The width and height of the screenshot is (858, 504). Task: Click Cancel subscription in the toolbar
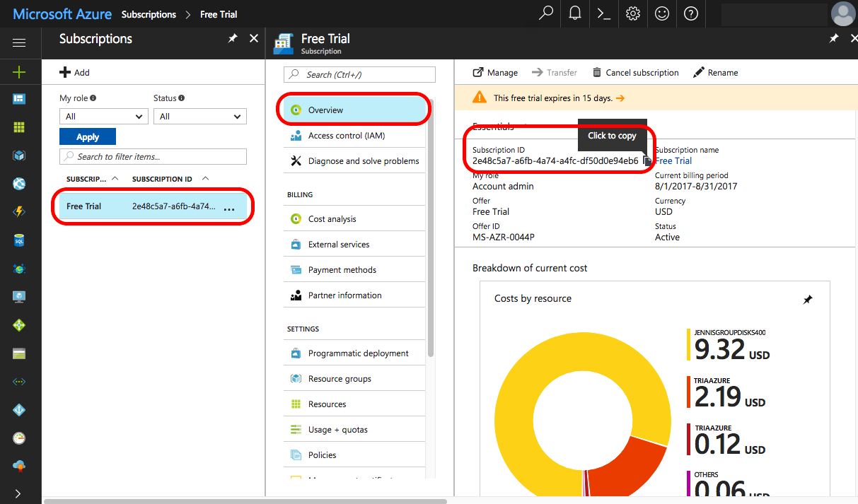[x=635, y=73]
